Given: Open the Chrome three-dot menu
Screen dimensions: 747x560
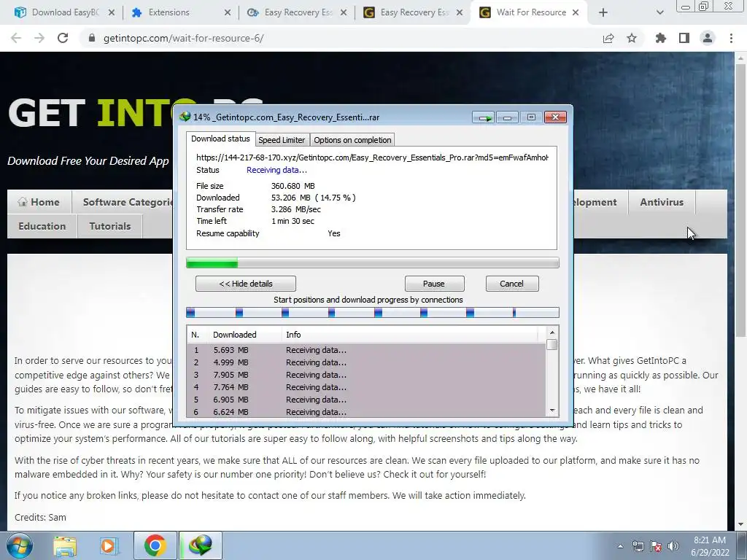Looking at the screenshot, I should (731, 38).
